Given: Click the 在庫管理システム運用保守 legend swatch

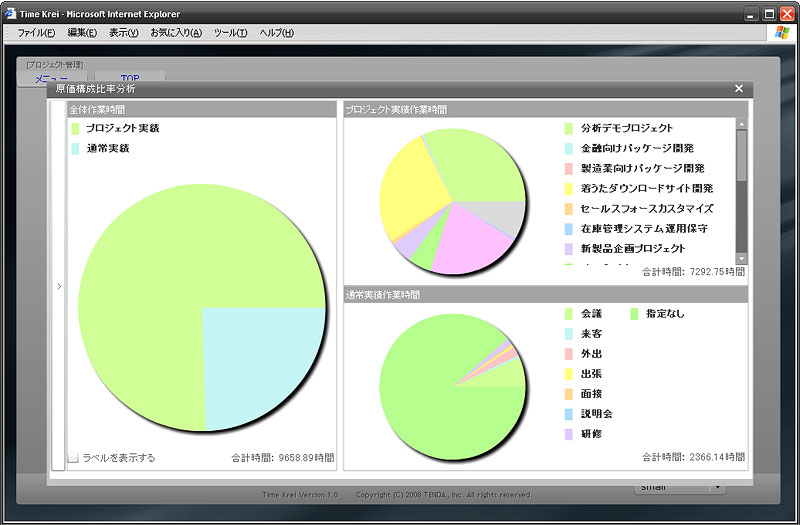Looking at the screenshot, I should click(x=569, y=229).
